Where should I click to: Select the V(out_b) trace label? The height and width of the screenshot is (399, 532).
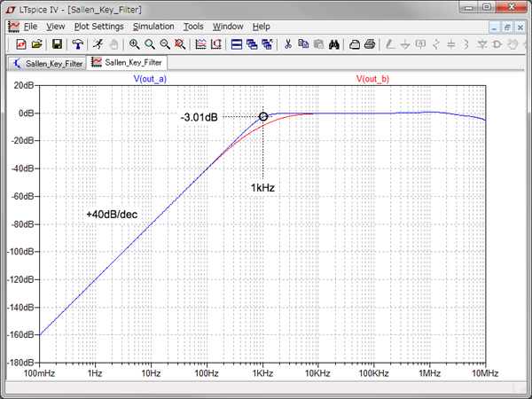click(x=372, y=79)
